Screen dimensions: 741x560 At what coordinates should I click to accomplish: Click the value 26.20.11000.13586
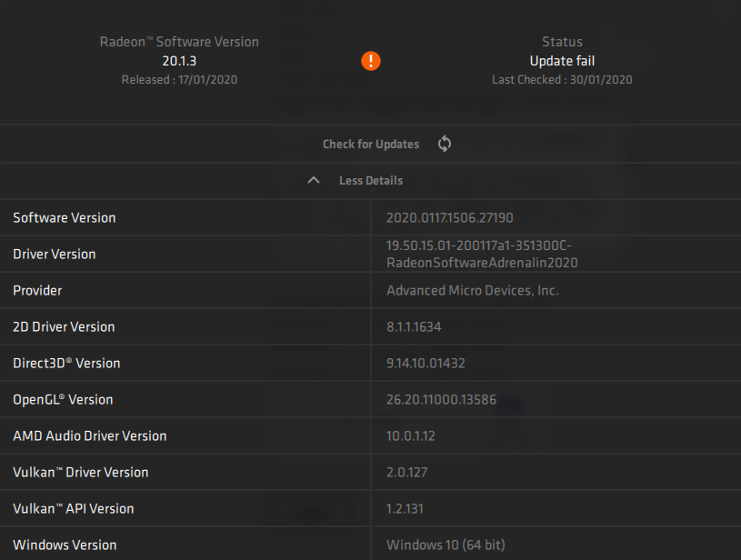tap(441, 400)
